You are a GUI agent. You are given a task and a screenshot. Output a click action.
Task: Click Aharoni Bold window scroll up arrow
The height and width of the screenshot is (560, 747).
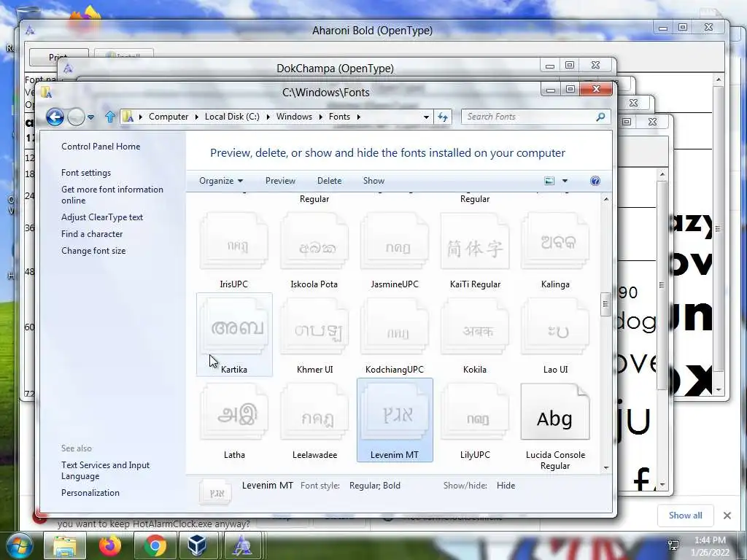point(719,80)
